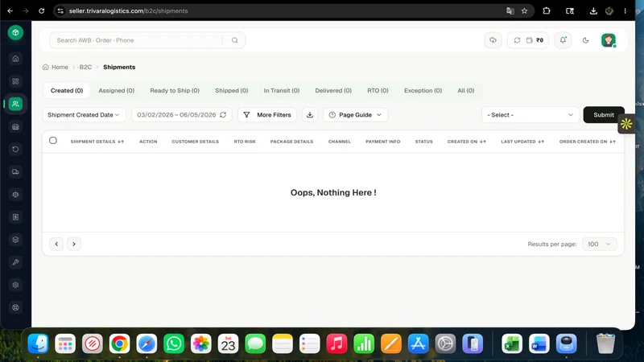Reload the browser page
The width and height of the screenshot is (644, 362).
(x=42, y=11)
